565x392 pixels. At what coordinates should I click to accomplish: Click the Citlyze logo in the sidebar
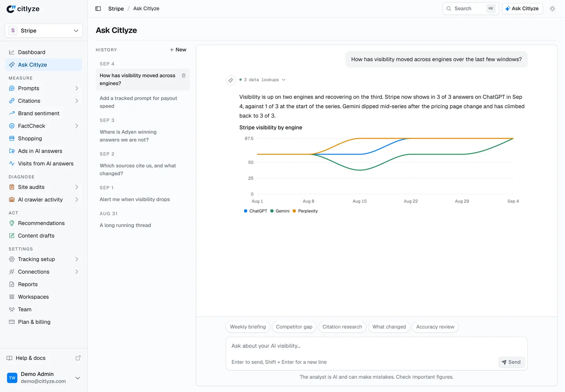[x=23, y=9]
